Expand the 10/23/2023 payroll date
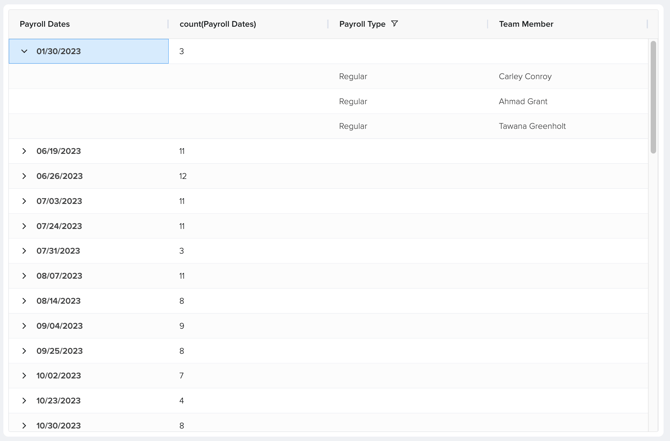The width and height of the screenshot is (670, 441). tap(25, 401)
